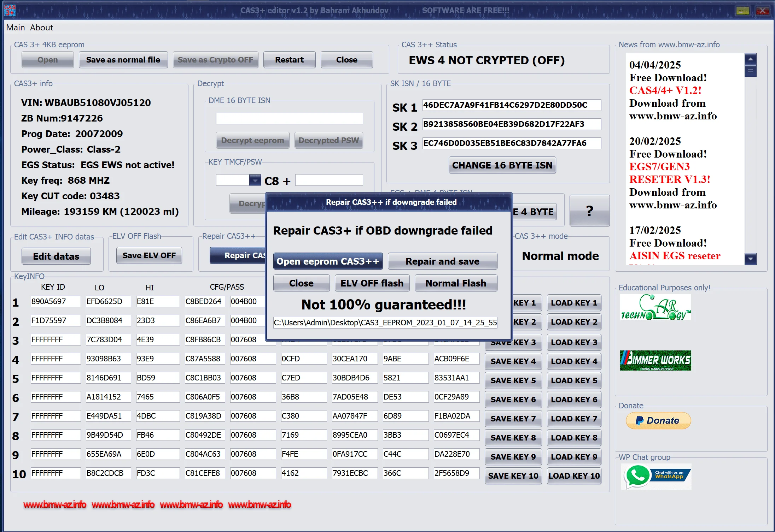Click LOAD KEY 3 button

(574, 342)
